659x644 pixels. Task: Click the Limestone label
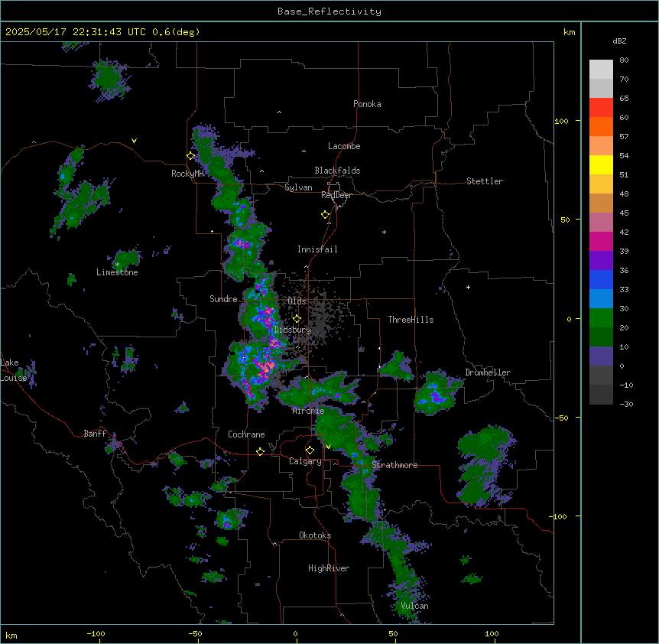tap(117, 272)
